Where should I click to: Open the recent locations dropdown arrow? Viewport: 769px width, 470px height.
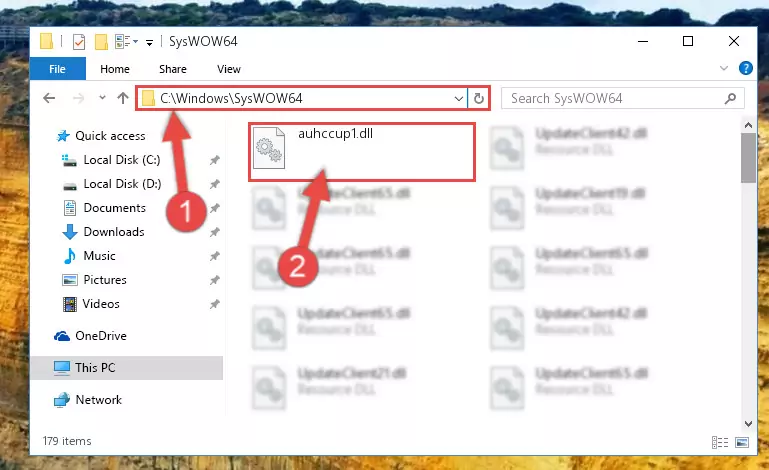pos(102,98)
